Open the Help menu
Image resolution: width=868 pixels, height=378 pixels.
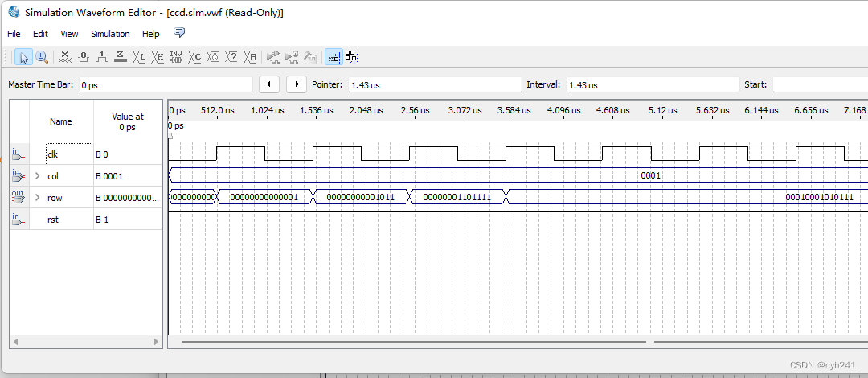(x=150, y=34)
